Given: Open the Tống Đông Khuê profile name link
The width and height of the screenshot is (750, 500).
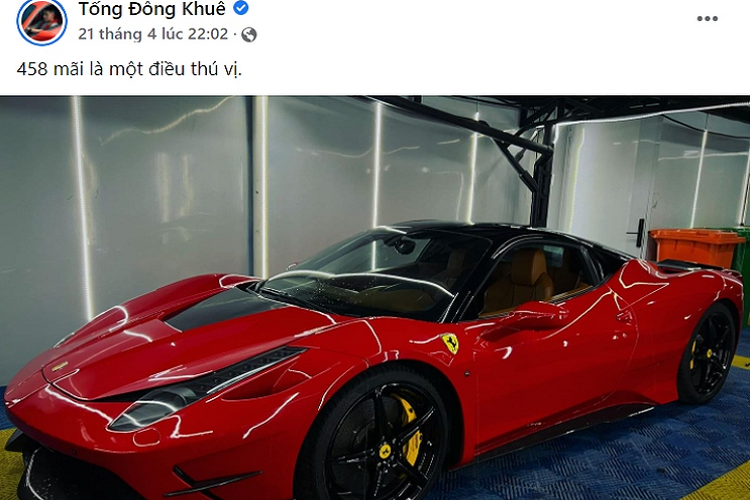Looking at the screenshot, I should (x=152, y=9).
